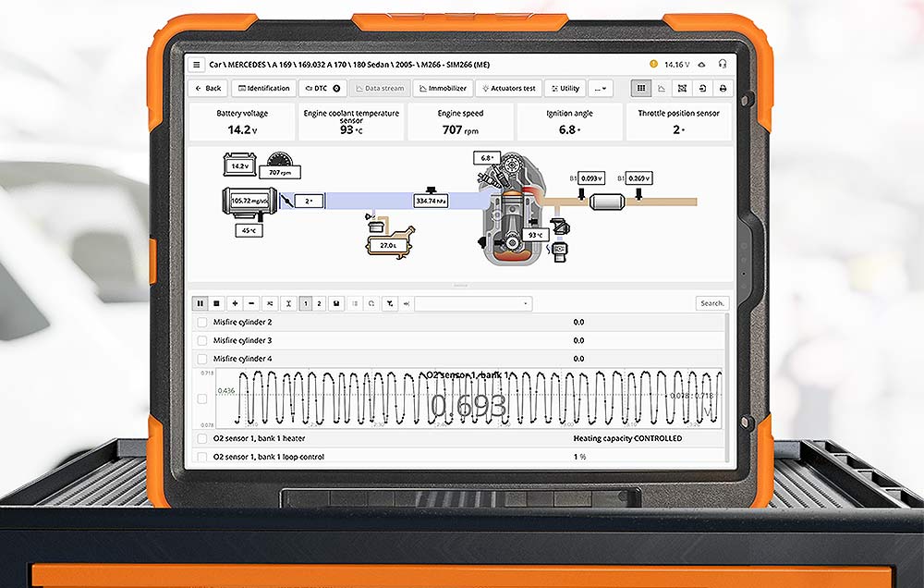924x588 pixels.
Task: Click the Search button
Action: pos(711,303)
